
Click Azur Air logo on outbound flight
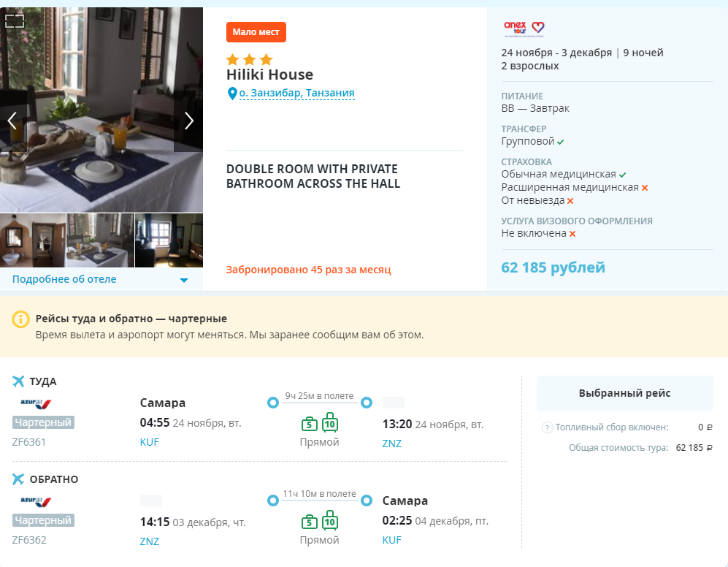[37, 403]
